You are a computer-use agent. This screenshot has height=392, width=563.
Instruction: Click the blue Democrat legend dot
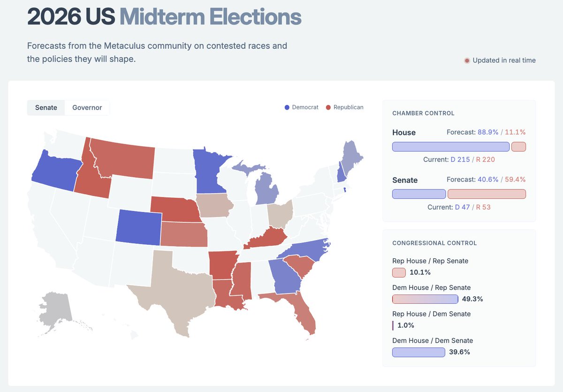tap(287, 107)
